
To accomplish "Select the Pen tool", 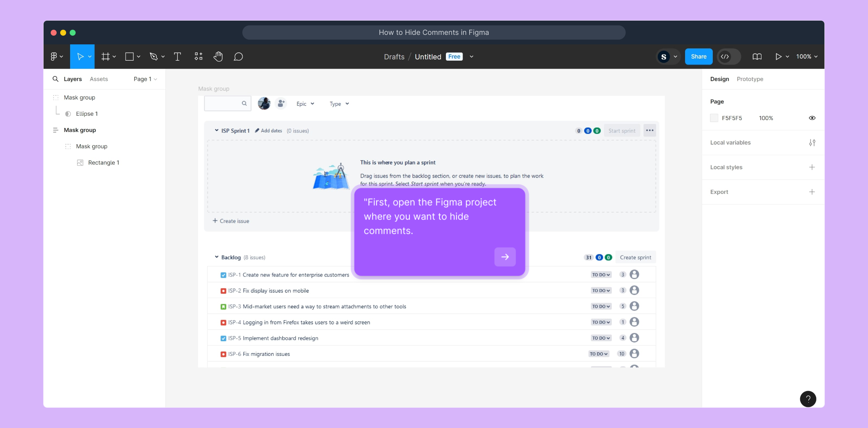I will pos(154,57).
